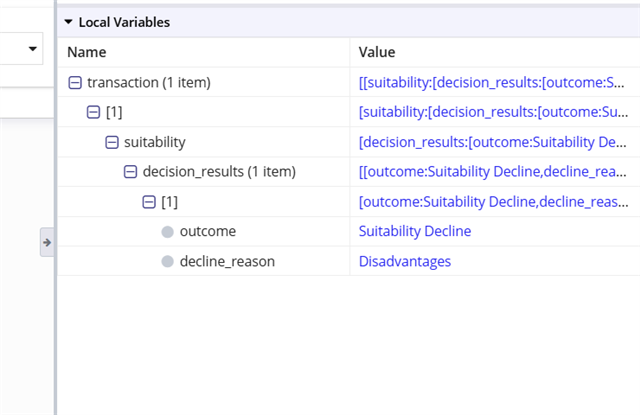Select the outcome variable row label
This screenshot has height=415, width=640.
click(208, 231)
